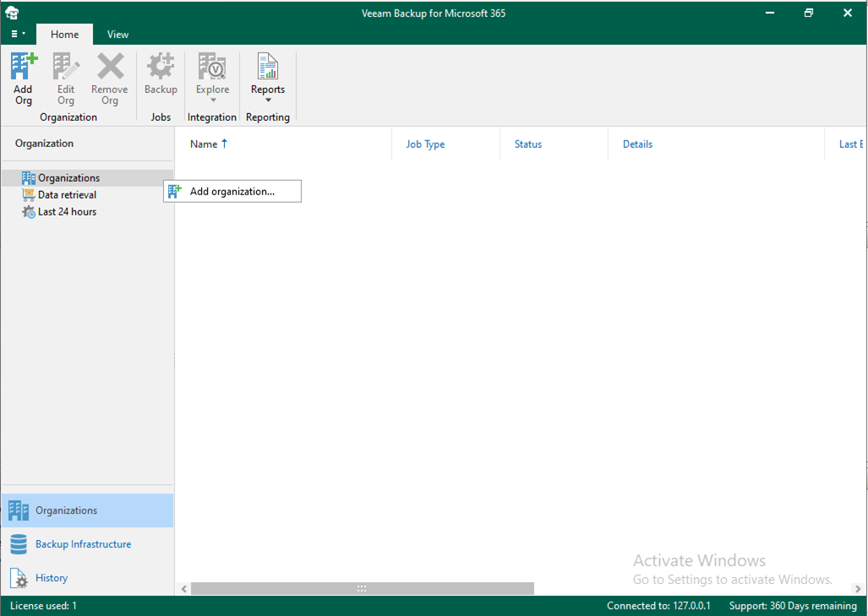
Task: Open the main hamburger menu
Action: pyautogui.click(x=18, y=34)
